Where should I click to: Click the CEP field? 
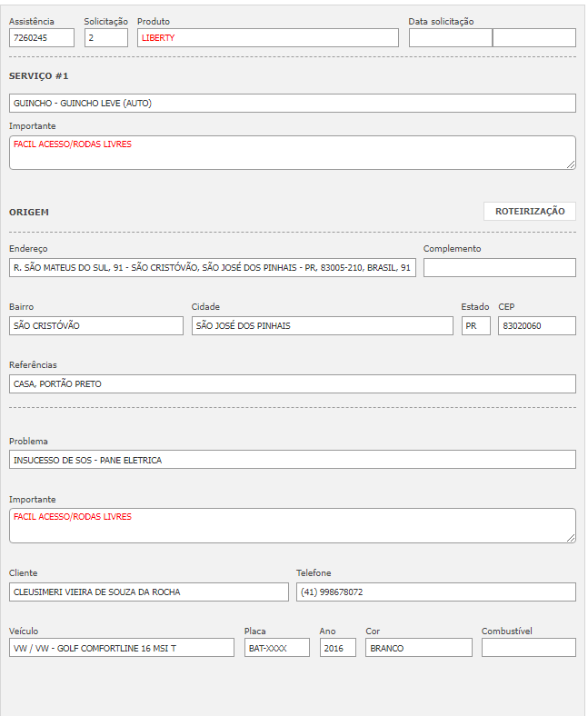click(536, 326)
